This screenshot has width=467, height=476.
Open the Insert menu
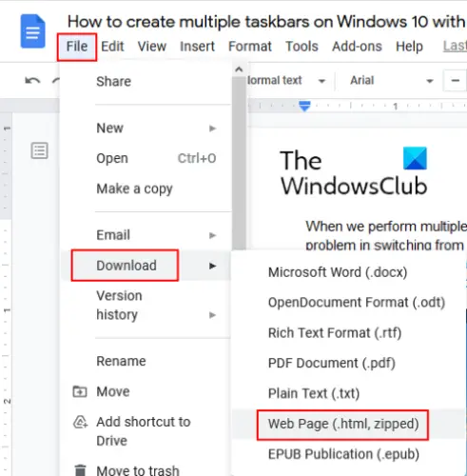click(197, 47)
